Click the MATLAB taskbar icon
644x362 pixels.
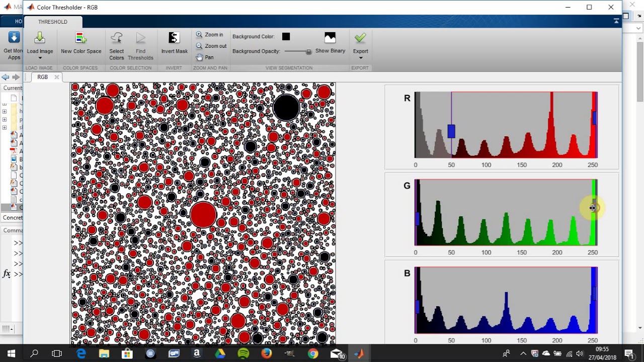click(x=359, y=353)
